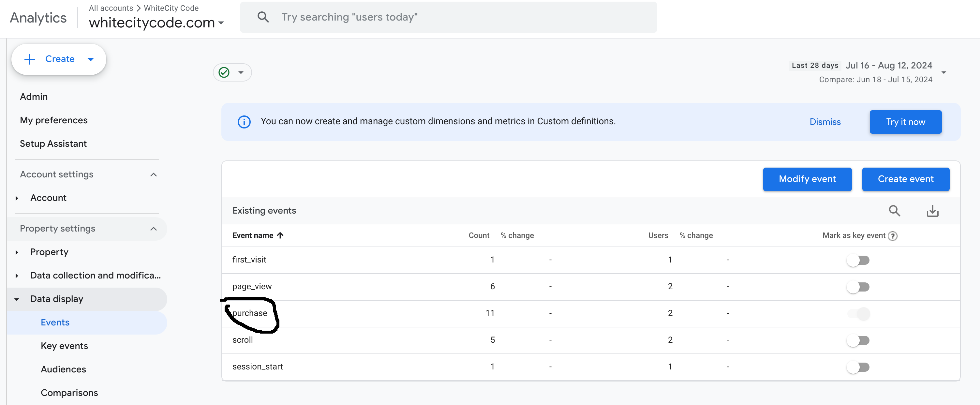
Task: Collapse the Account settings section
Action: point(154,175)
